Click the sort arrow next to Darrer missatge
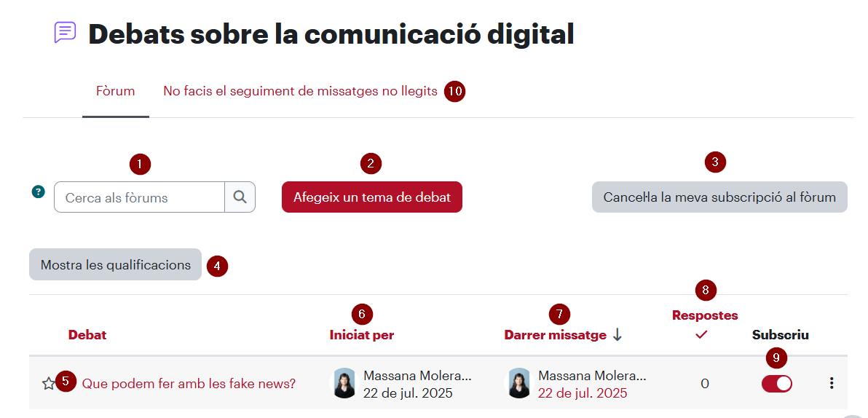 [x=618, y=335]
